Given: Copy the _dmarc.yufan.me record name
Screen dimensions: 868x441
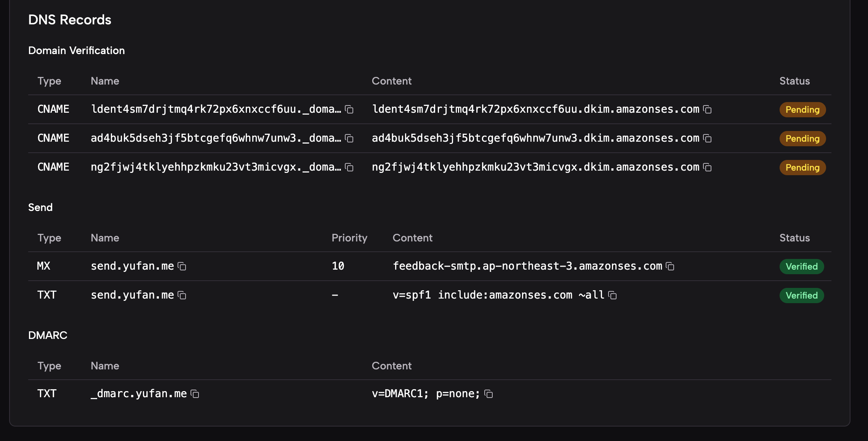Looking at the screenshot, I should coord(195,394).
